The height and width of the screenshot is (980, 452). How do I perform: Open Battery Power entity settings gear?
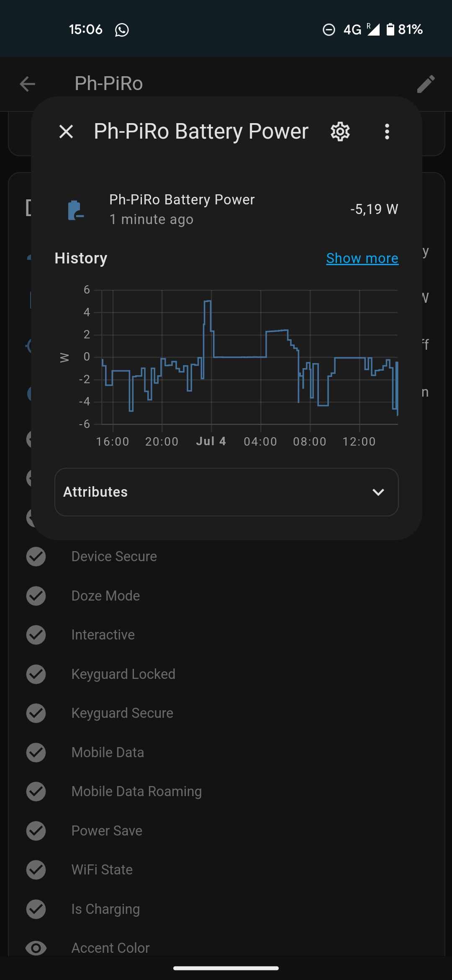coord(340,132)
